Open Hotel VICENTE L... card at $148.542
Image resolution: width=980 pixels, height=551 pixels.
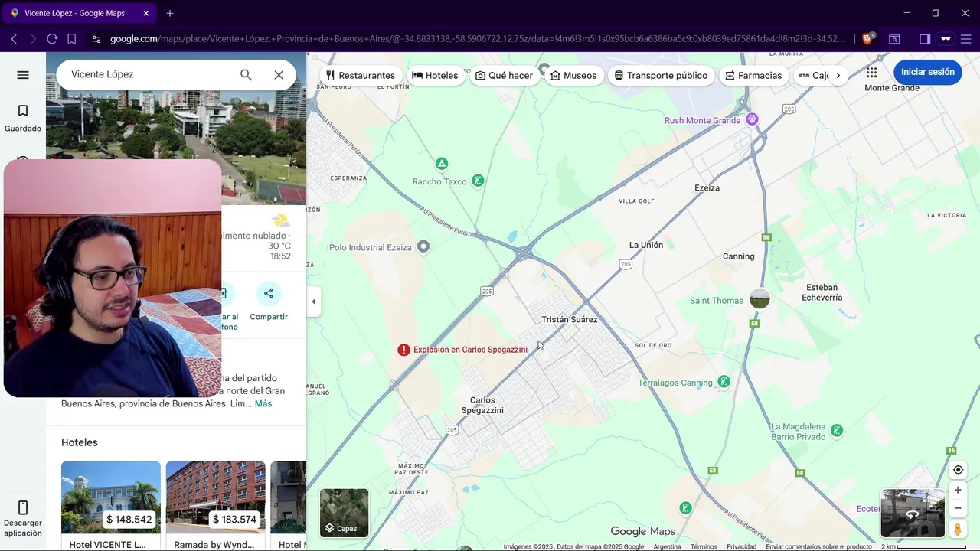click(x=111, y=505)
